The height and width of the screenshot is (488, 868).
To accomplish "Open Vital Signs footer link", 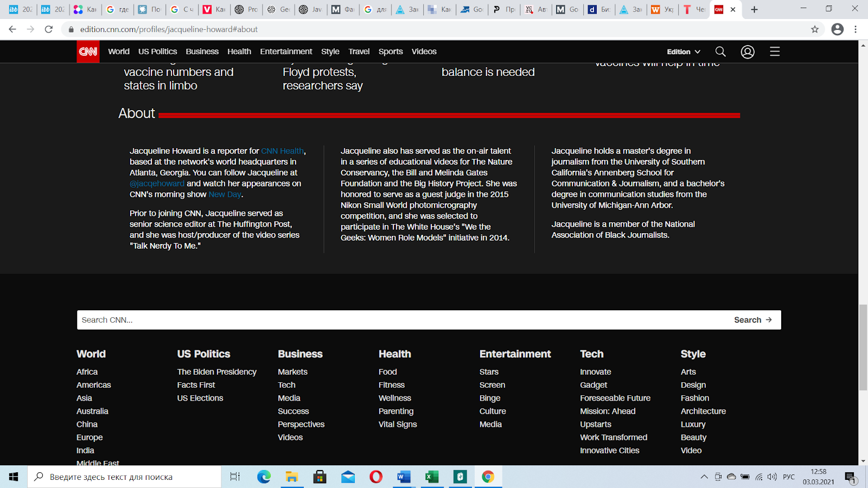I will click(x=398, y=424).
